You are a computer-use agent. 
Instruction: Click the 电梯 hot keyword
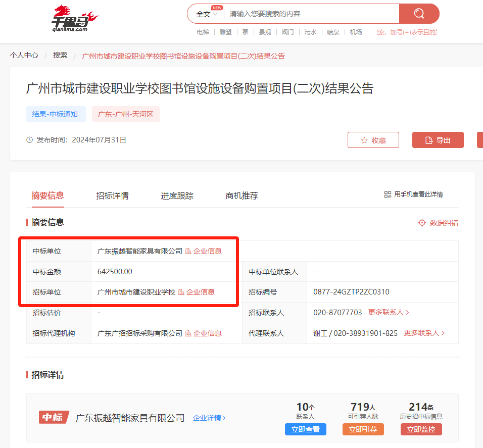tap(203, 32)
